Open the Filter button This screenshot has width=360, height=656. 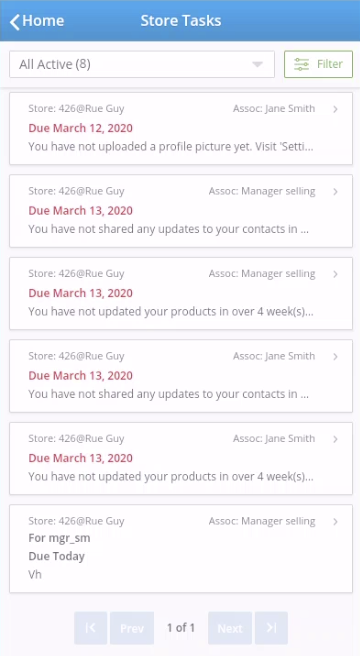pos(319,64)
